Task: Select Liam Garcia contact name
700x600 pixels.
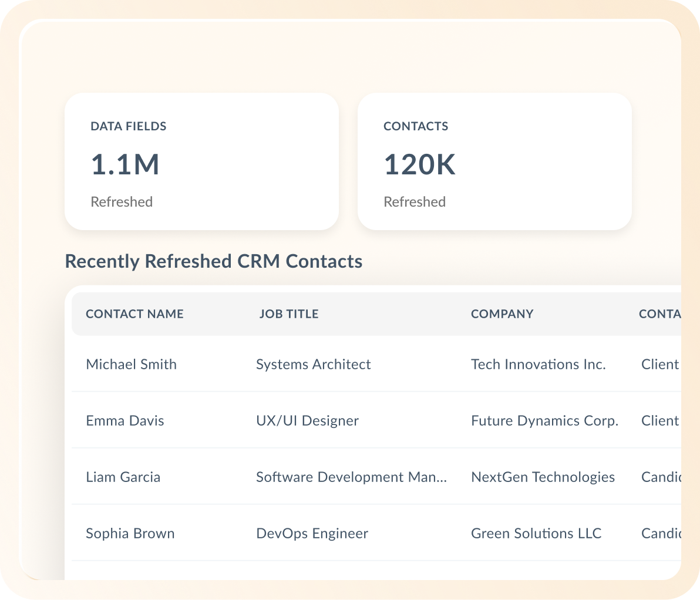Action: [123, 477]
